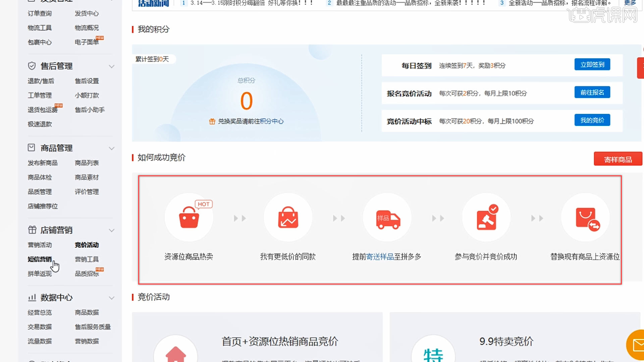Select 流量数据 menu item
This screenshot has height=362, width=644.
[x=40, y=342]
